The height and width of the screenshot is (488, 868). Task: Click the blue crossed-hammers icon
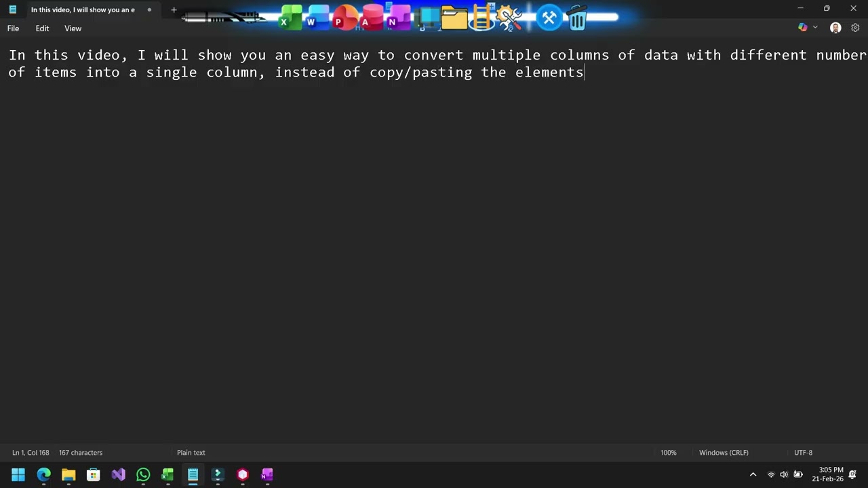549,18
